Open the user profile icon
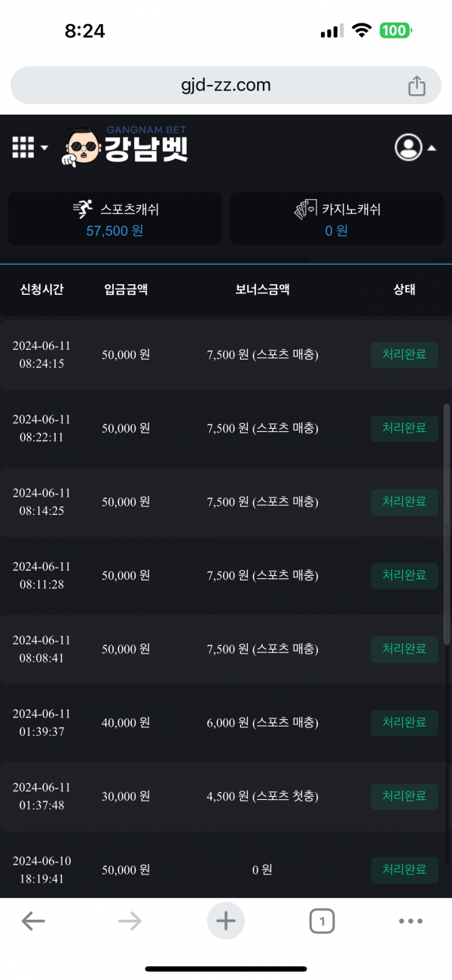Screen dimensions: 452x980 [x=408, y=147]
